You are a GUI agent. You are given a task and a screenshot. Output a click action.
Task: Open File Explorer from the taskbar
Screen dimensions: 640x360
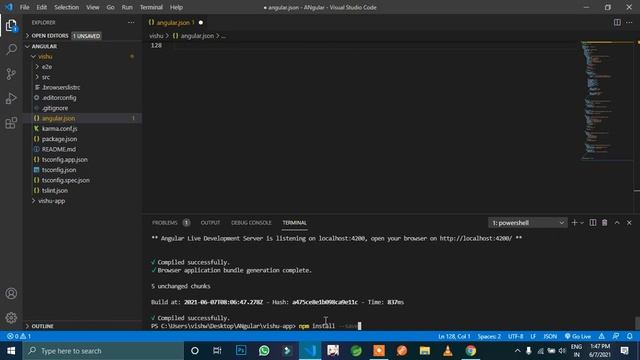point(425,351)
